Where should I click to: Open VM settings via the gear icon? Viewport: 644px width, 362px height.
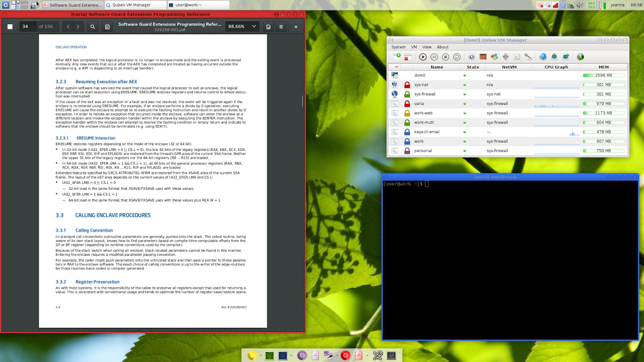[471, 57]
